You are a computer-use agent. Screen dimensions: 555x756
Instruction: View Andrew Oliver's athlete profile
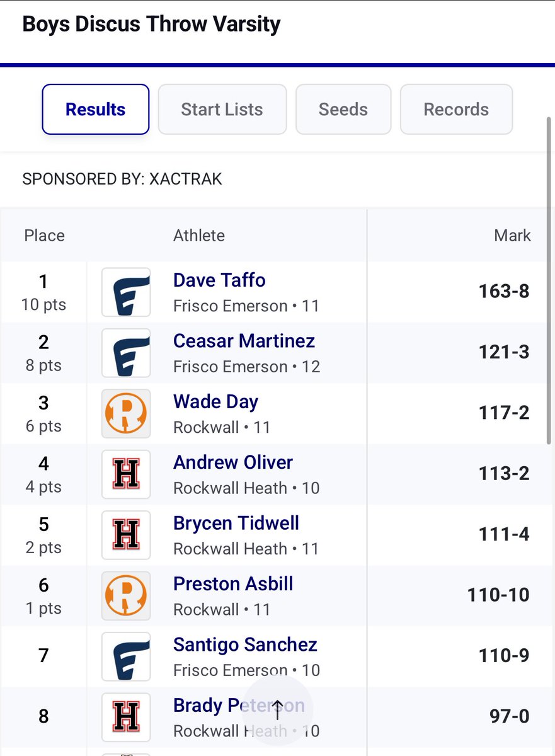click(x=233, y=462)
